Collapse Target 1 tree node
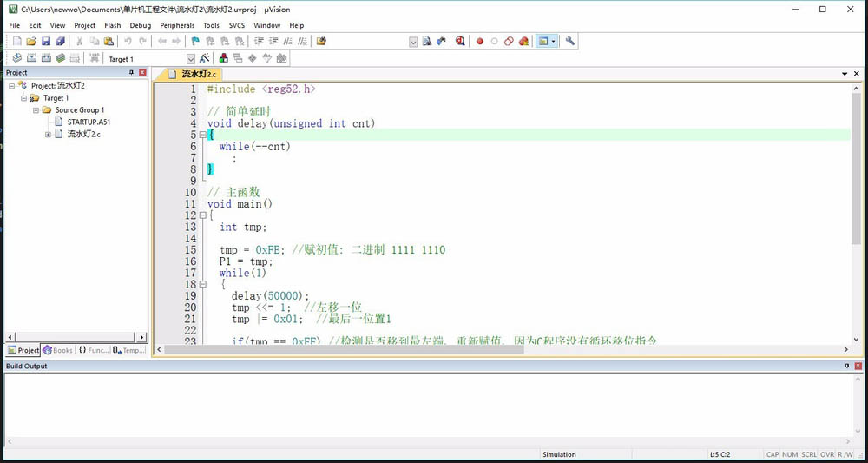The height and width of the screenshot is (463, 868). point(23,98)
